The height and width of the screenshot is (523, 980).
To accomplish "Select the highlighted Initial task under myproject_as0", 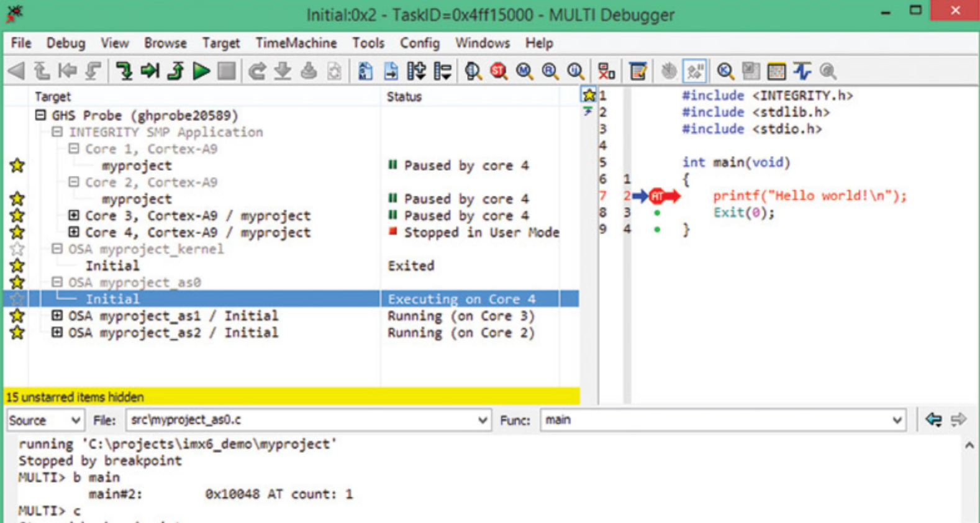I will (x=292, y=299).
